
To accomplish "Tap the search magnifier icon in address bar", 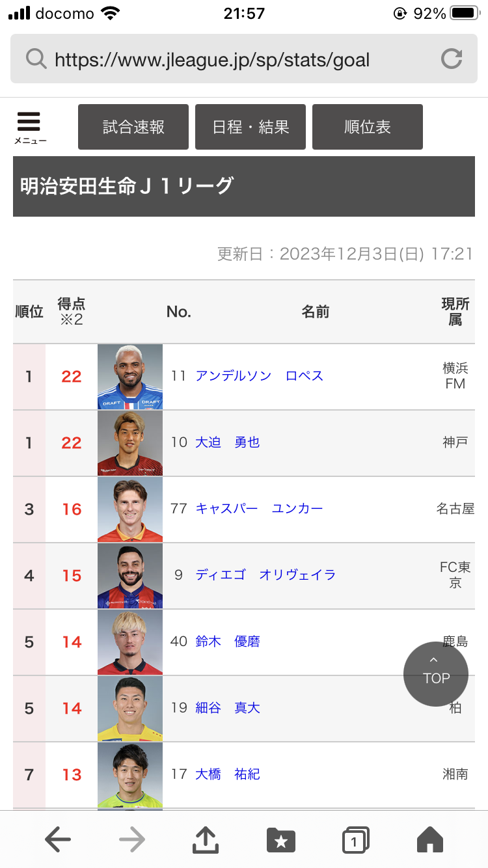I will (x=36, y=59).
